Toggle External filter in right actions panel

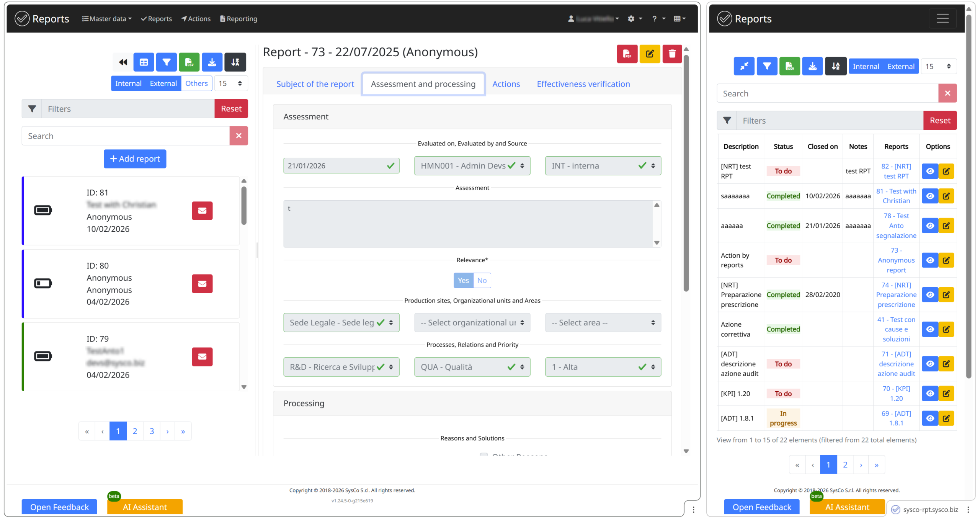tap(901, 66)
